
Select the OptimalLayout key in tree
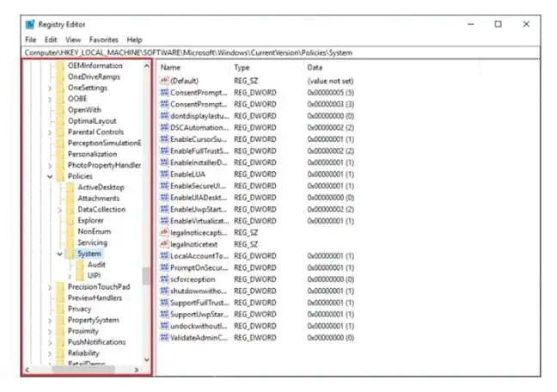(x=92, y=121)
